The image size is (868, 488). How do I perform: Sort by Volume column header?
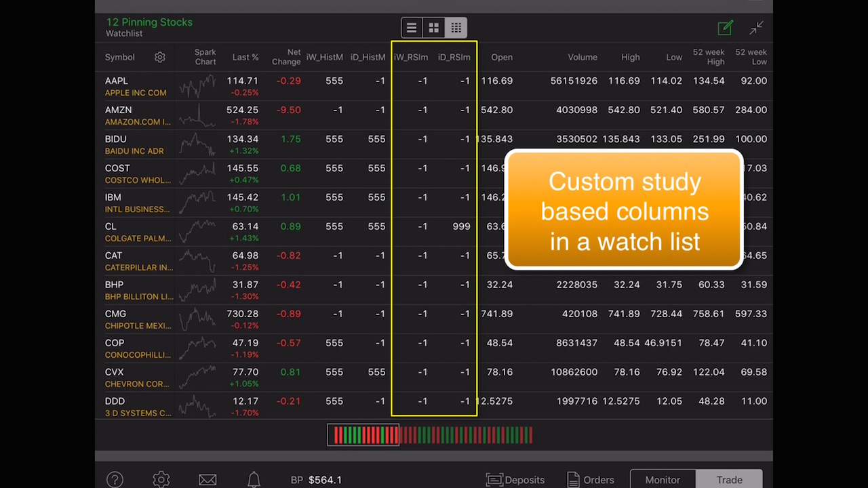(583, 58)
